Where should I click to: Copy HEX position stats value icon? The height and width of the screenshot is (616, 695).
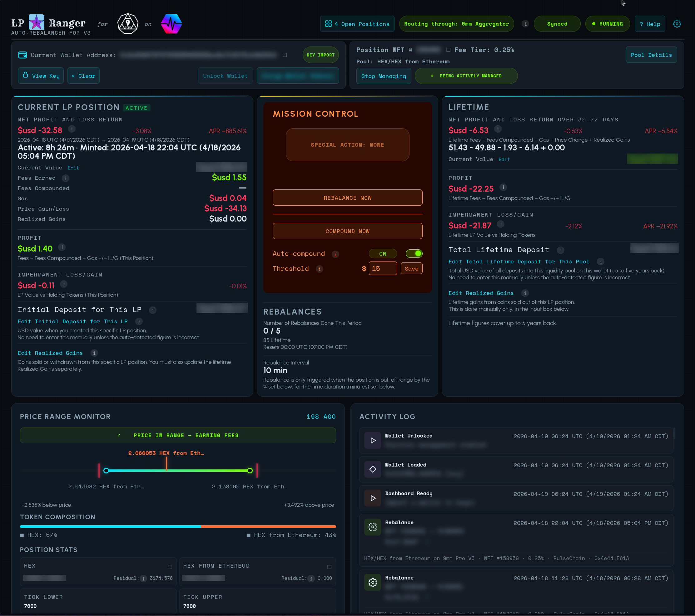(x=170, y=567)
